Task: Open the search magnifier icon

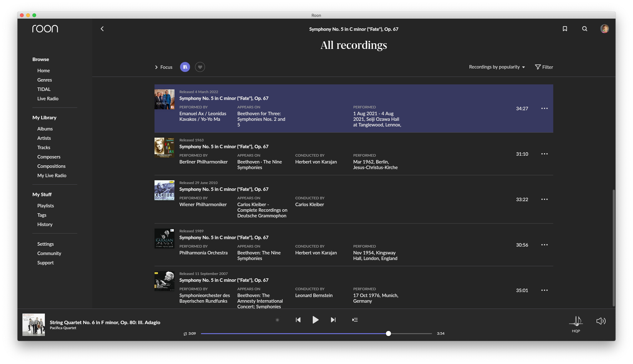Action: tap(585, 29)
